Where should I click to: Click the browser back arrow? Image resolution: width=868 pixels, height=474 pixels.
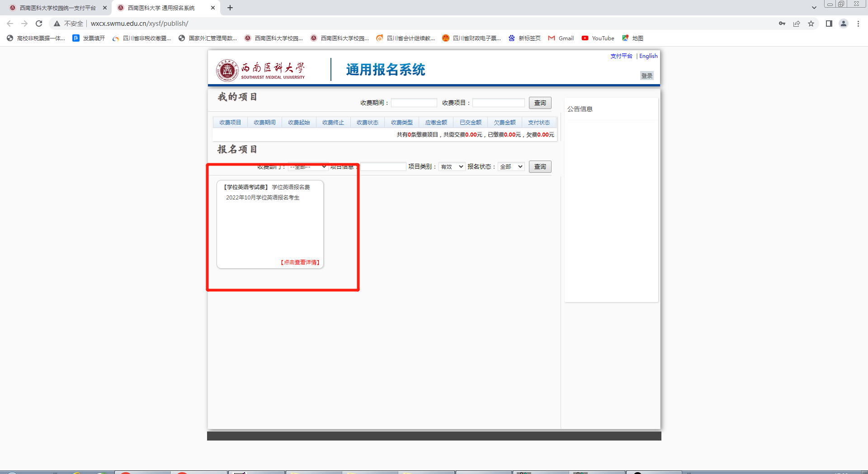click(x=10, y=24)
